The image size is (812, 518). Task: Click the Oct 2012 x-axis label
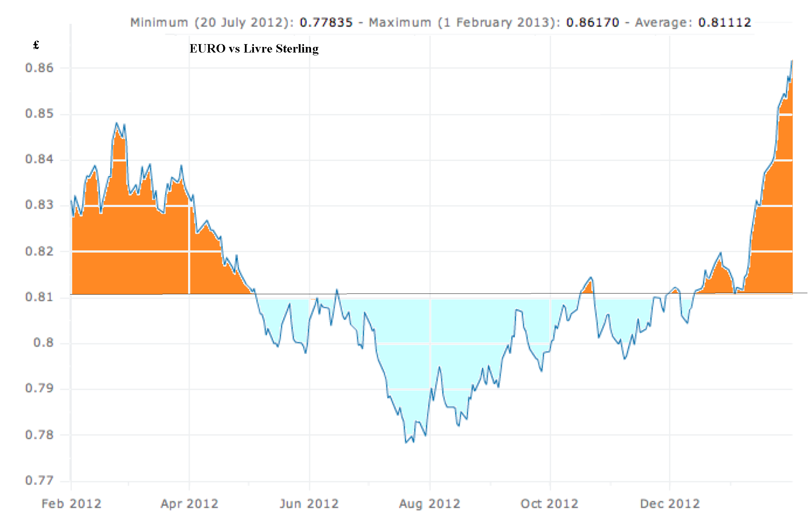[x=549, y=504]
